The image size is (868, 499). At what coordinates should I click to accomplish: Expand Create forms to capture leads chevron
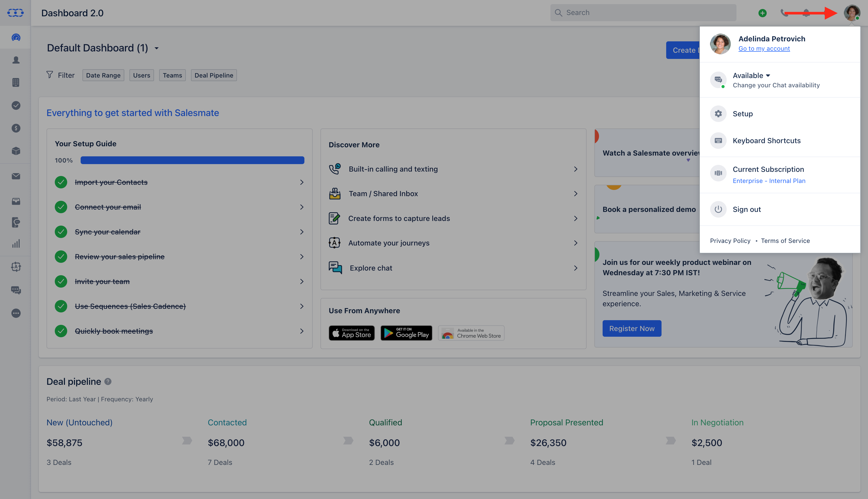coord(576,218)
